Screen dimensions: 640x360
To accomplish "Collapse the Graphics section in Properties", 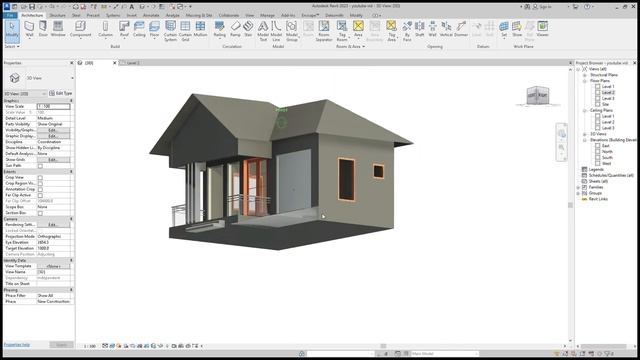I will (71, 100).
